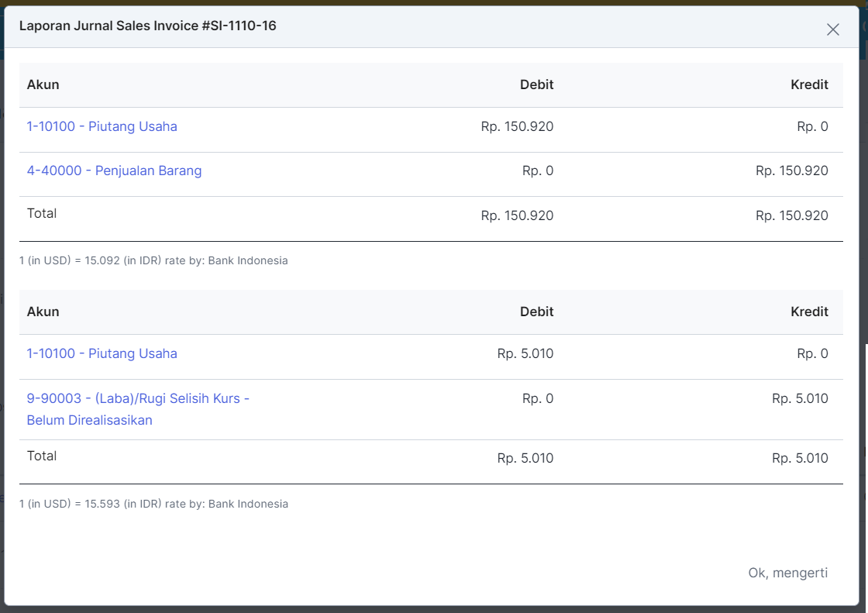This screenshot has height=613, width=868.
Task: Click the Debit header in second table
Action: [536, 312]
